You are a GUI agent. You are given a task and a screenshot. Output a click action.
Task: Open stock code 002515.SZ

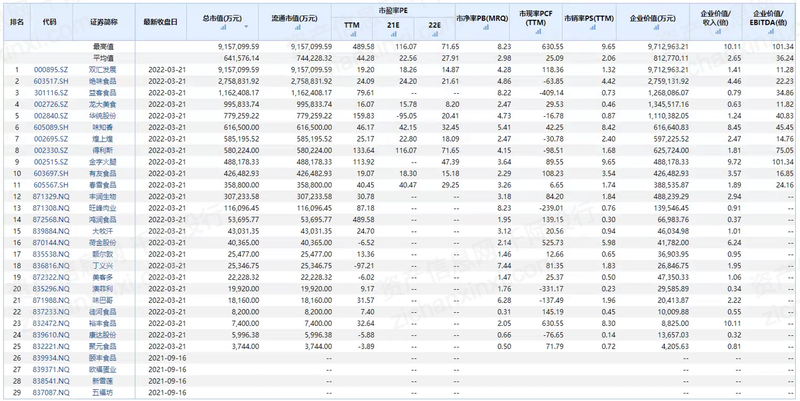coord(51,162)
